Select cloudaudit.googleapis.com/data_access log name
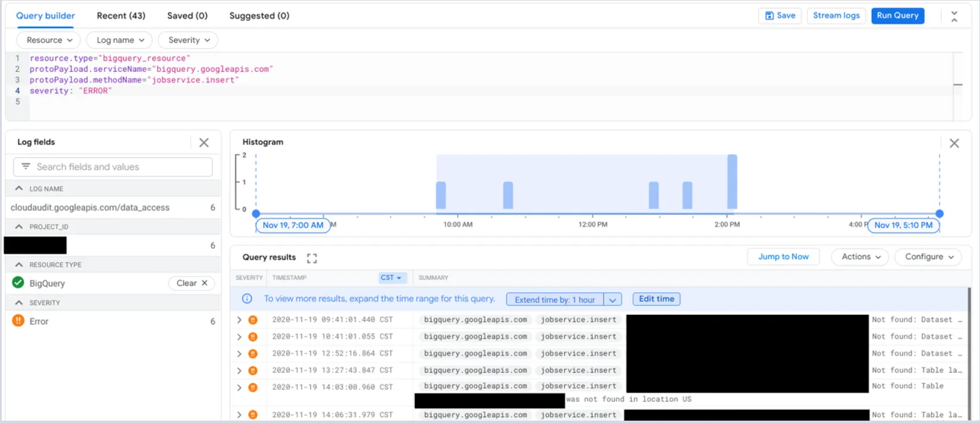The image size is (980, 423). 90,207
